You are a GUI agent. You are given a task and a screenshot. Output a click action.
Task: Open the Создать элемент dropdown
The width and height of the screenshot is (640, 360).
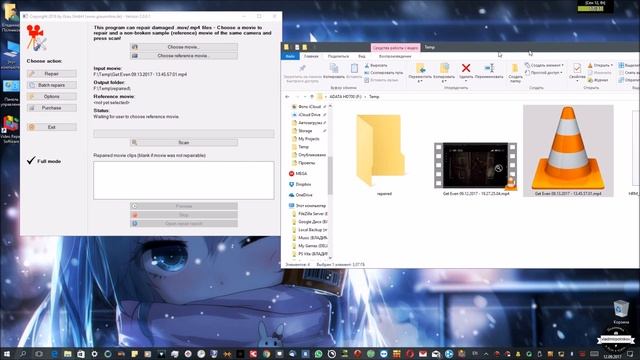point(544,65)
